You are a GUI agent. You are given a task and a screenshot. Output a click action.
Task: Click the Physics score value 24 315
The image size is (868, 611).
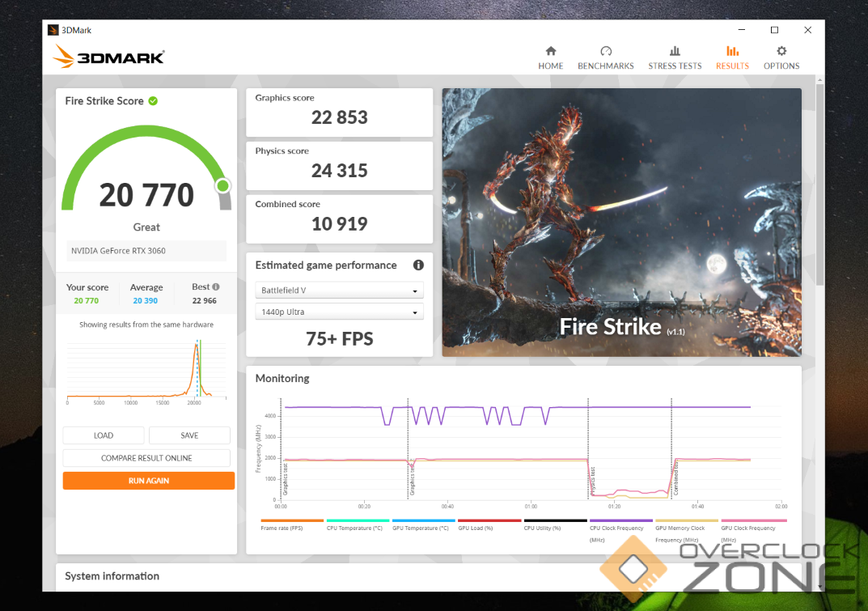(339, 171)
